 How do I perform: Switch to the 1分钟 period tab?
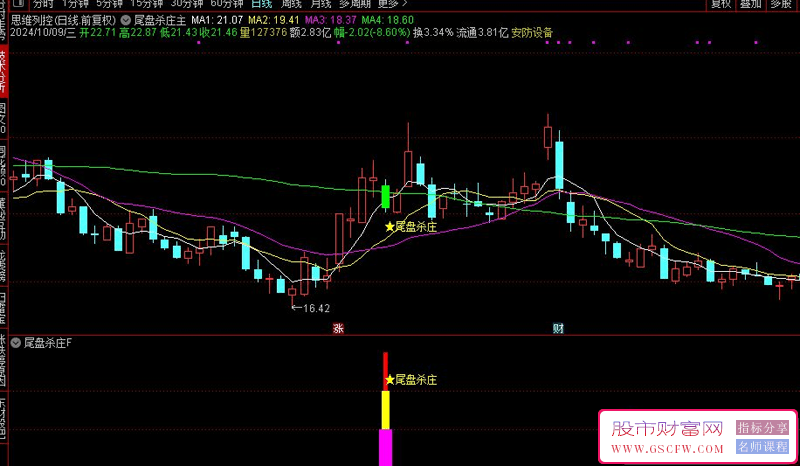76,4
